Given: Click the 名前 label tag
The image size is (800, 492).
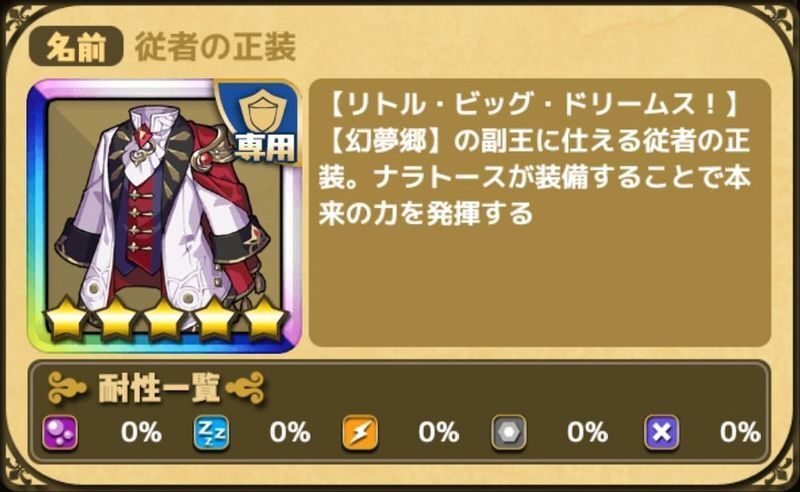Looking at the screenshot, I should point(76,47).
